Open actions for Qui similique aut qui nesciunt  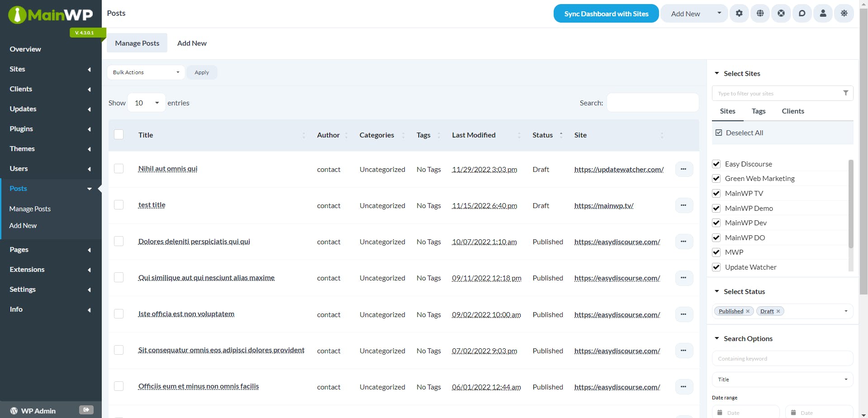pos(684,278)
